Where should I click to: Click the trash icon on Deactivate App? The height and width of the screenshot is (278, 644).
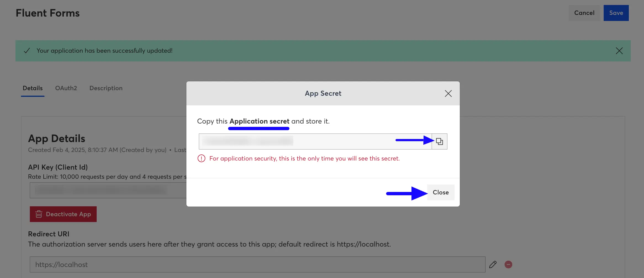(39, 214)
